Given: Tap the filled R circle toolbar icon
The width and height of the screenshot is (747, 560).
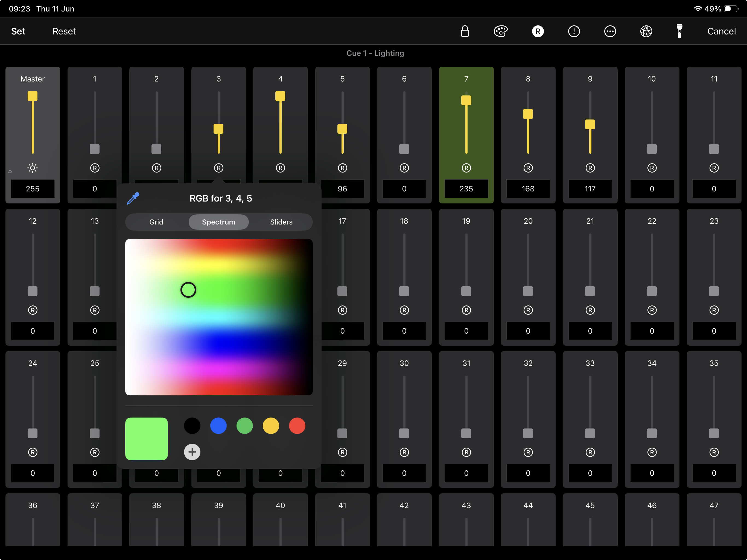Looking at the screenshot, I should tap(538, 31).
